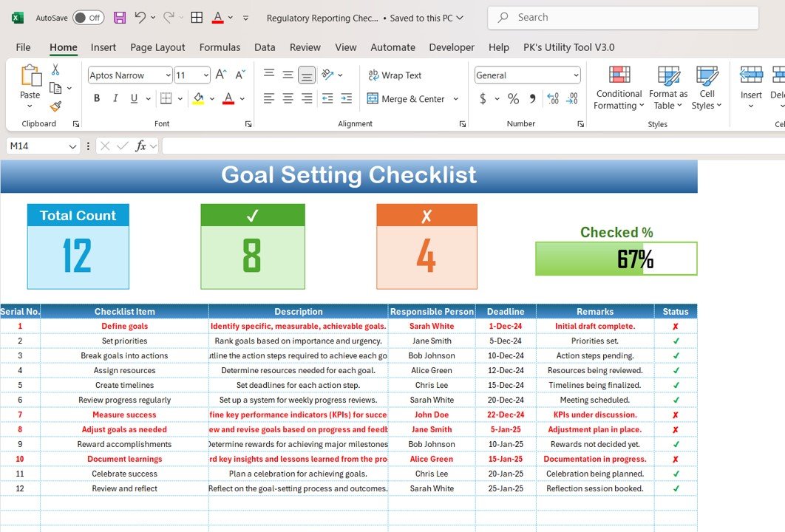The image size is (785, 532).
Task: Apply red Font Color in Font group
Action: click(228, 98)
